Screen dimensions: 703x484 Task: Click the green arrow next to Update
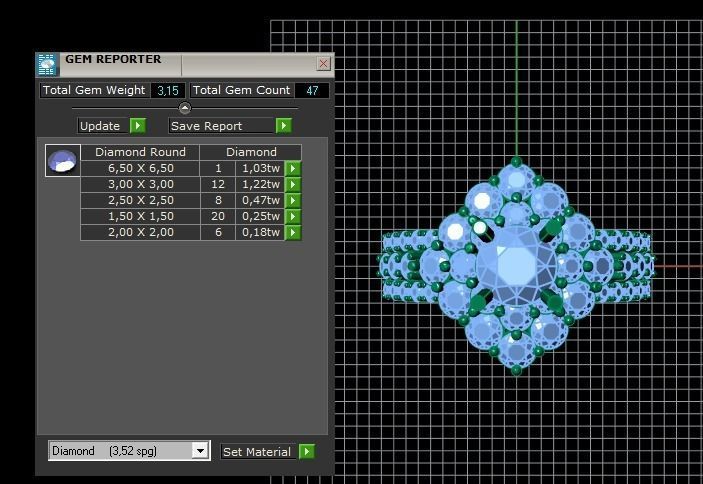coord(138,126)
